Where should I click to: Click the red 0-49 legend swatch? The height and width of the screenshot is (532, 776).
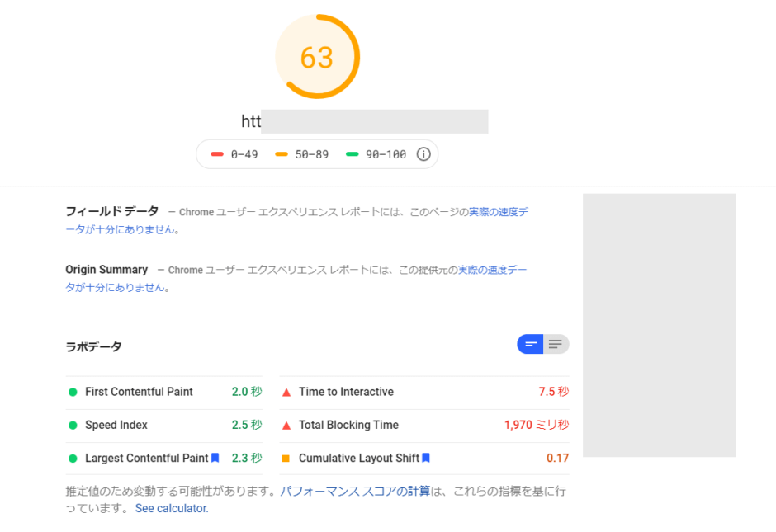(x=217, y=154)
